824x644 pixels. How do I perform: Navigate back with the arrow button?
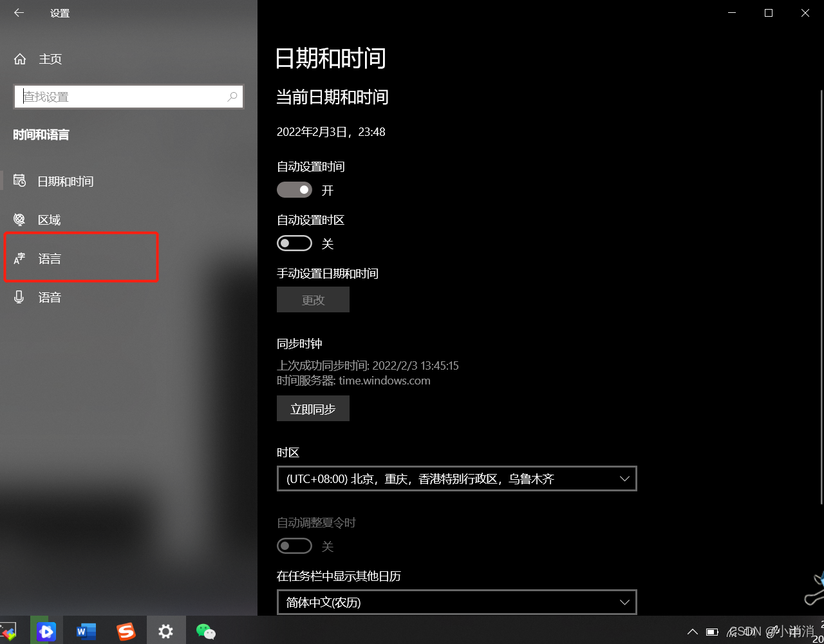point(19,12)
